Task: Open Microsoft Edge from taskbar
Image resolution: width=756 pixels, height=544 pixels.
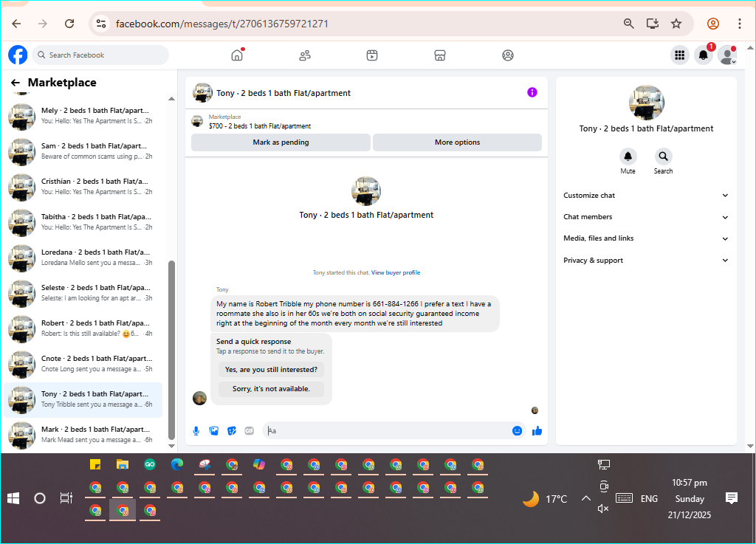Action: tap(177, 464)
